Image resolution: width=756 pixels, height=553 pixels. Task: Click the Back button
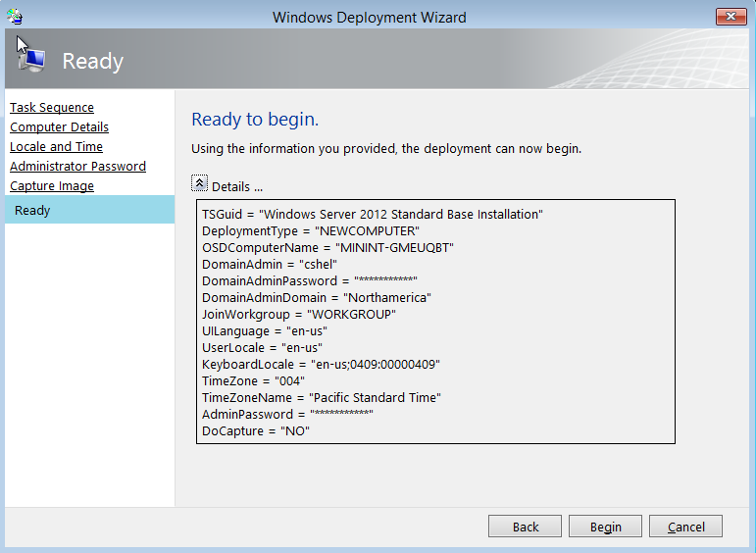pyautogui.click(x=525, y=527)
